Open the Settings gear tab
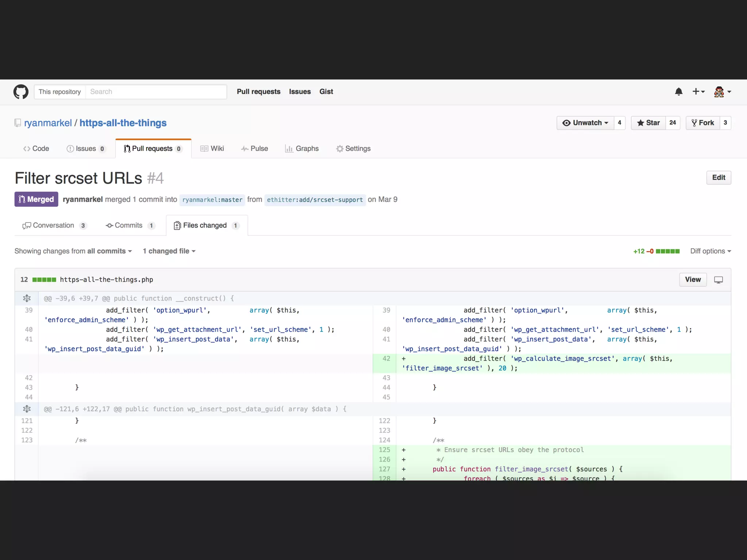 pyautogui.click(x=353, y=148)
